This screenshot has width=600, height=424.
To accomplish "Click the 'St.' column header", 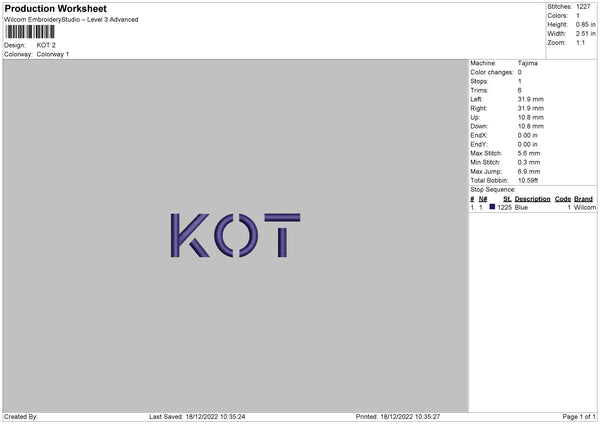I will [507, 199].
